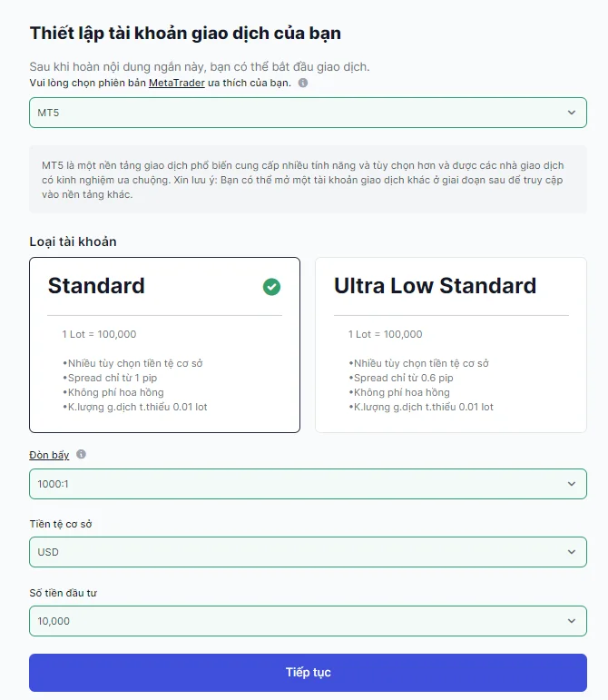608x700 pixels.
Task: Click the chevron arrow in USD field
Action: [x=572, y=552]
